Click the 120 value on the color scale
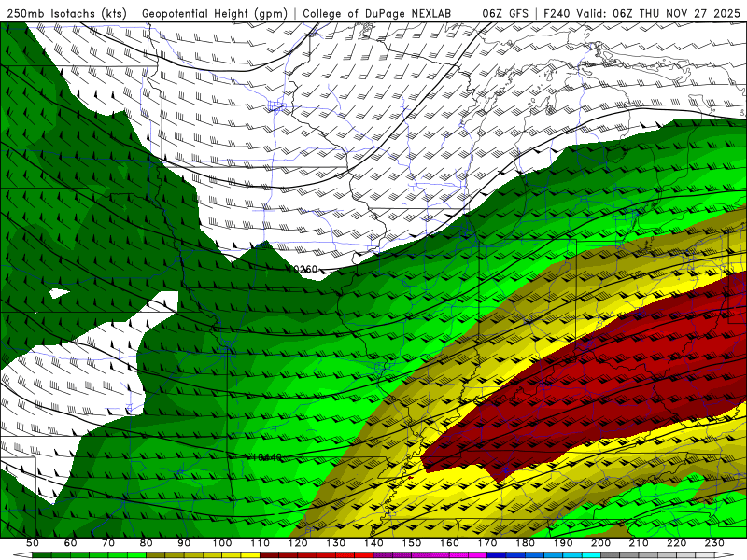 pyautogui.click(x=298, y=543)
